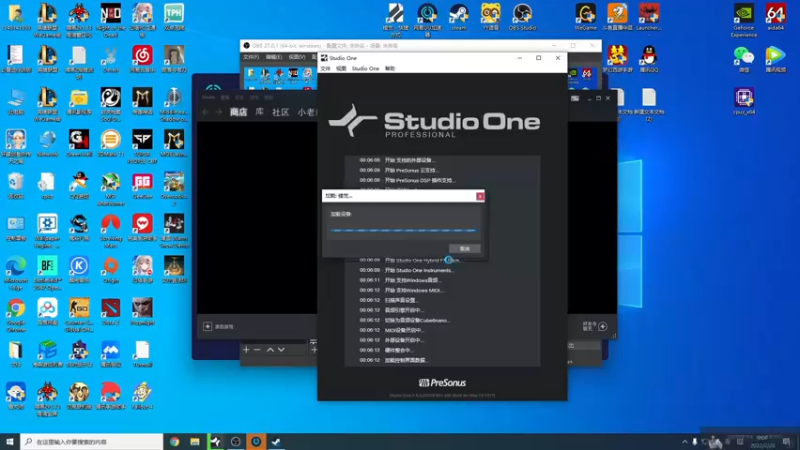Open the Studio One menu
800x450 pixels.
pos(365,68)
